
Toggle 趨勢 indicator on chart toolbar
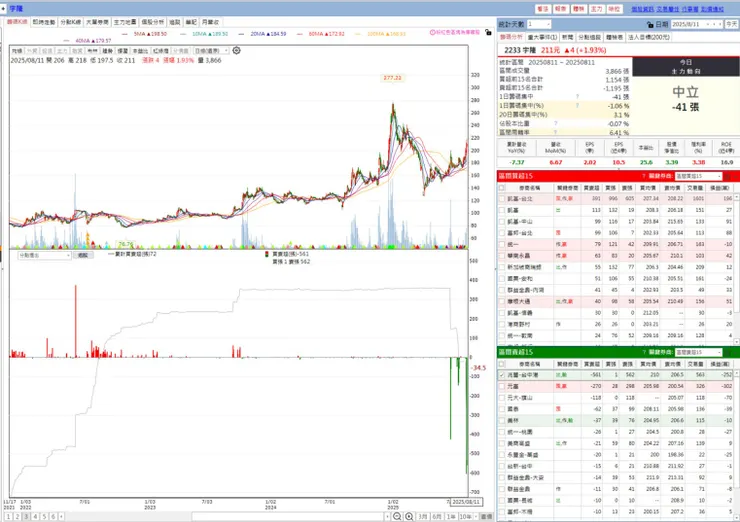pyautogui.click(x=108, y=51)
